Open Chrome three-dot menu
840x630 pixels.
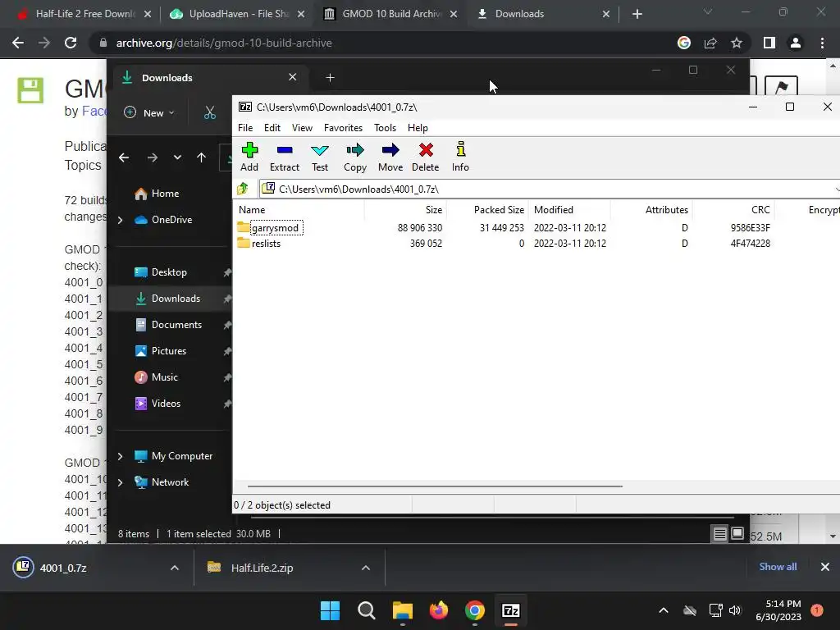pyautogui.click(x=822, y=43)
